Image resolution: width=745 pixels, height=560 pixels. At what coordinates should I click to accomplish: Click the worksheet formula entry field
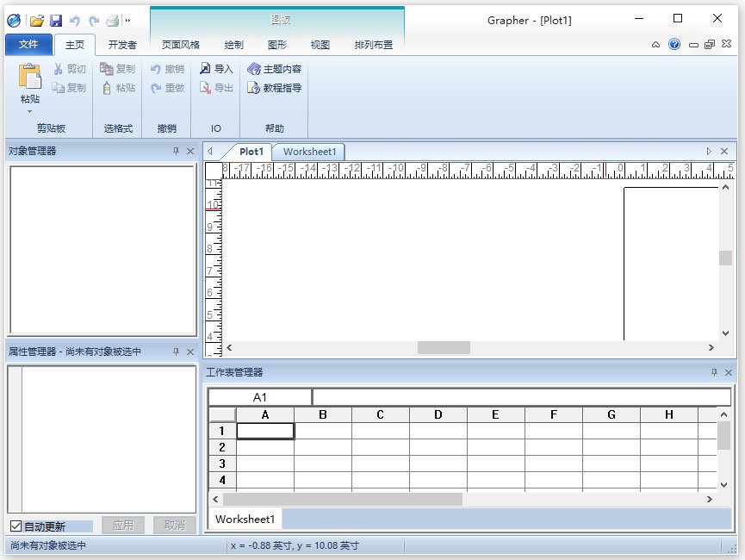521,397
